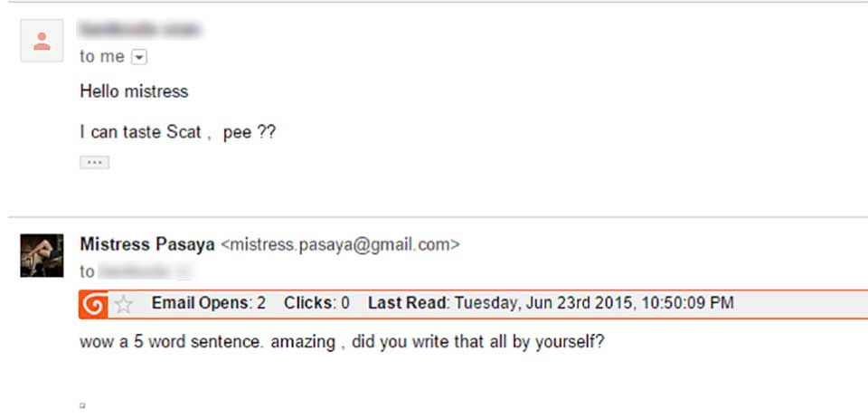
Task: Click the 'Clicks: 0' tracking stat
Action: click(x=316, y=303)
